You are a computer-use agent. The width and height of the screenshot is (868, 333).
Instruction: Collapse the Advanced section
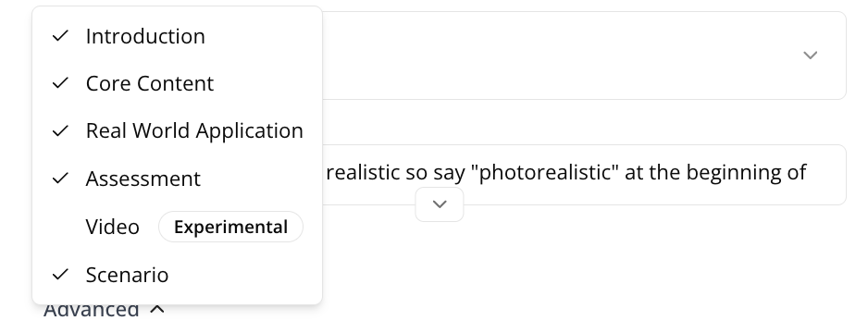click(x=104, y=309)
